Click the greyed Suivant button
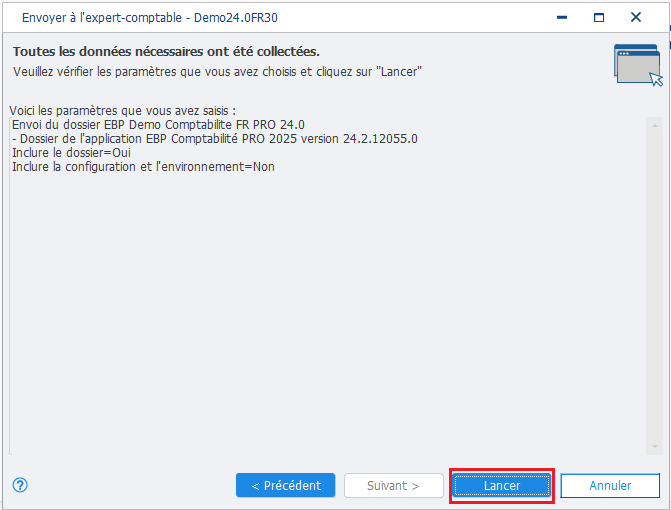Screen dimensions: 671x510 pos(394,486)
